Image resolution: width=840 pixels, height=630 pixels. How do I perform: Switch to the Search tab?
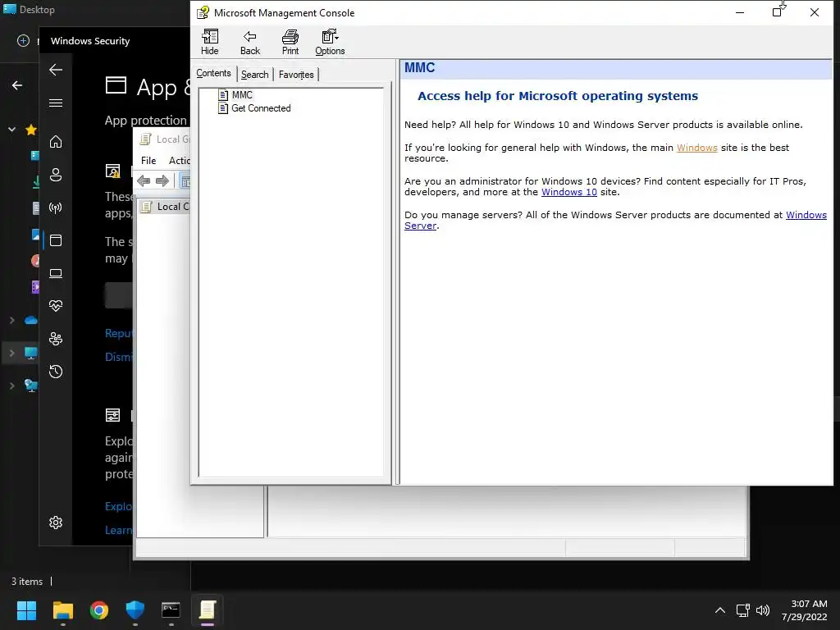pos(254,75)
